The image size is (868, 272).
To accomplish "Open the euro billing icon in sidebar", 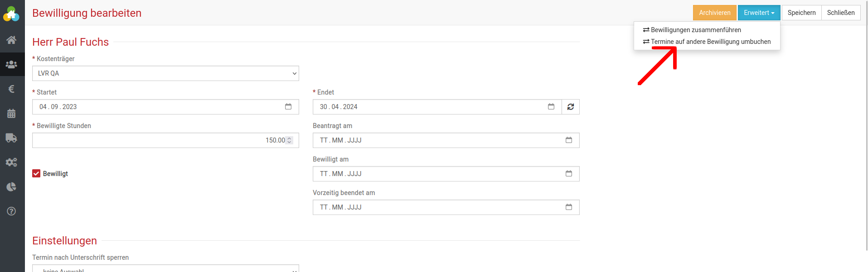I will [12, 89].
